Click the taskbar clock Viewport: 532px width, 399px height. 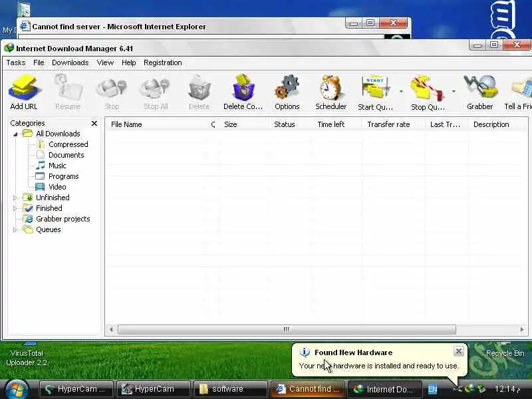click(507, 389)
